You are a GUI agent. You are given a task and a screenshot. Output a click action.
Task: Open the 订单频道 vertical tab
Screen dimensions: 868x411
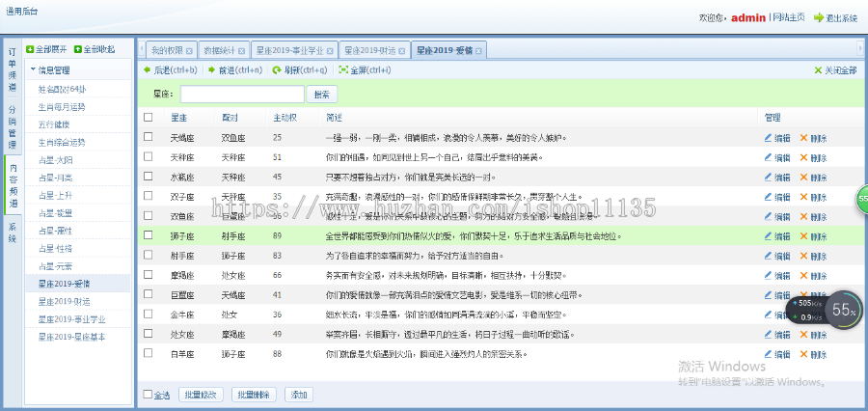point(13,69)
